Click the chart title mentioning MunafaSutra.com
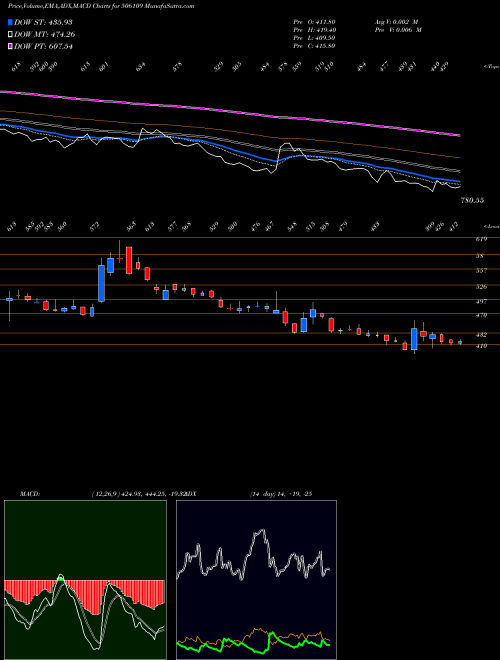500x660 pixels. click(x=101, y=6)
